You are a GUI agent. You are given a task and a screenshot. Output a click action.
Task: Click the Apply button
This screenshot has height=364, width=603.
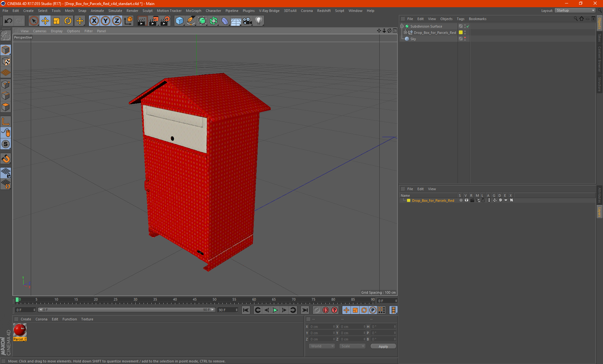pos(383,346)
